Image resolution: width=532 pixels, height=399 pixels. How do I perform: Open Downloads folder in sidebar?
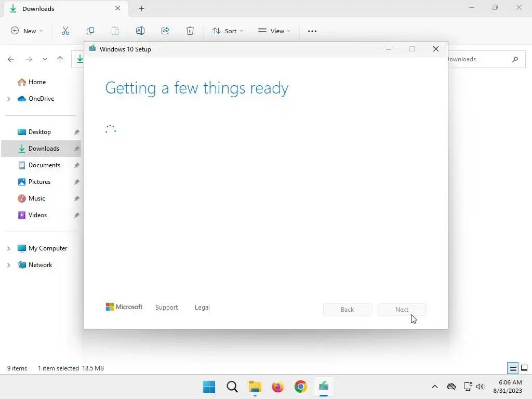[44, 149]
